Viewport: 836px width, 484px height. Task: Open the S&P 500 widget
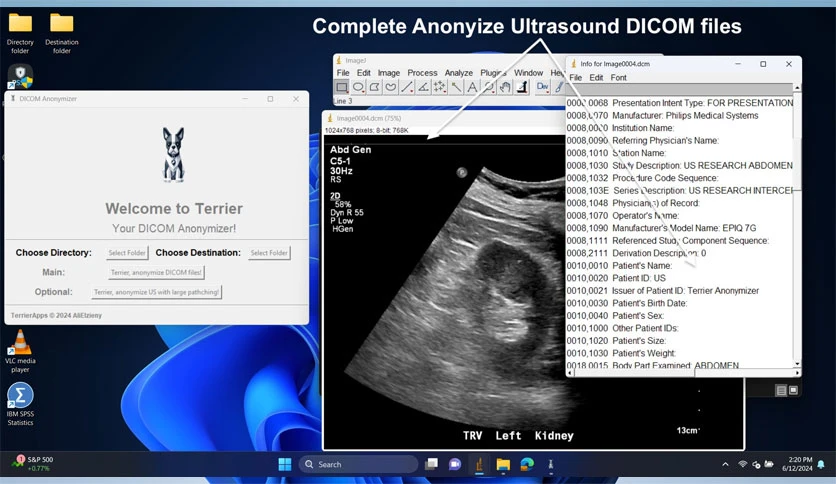tap(33, 464)
